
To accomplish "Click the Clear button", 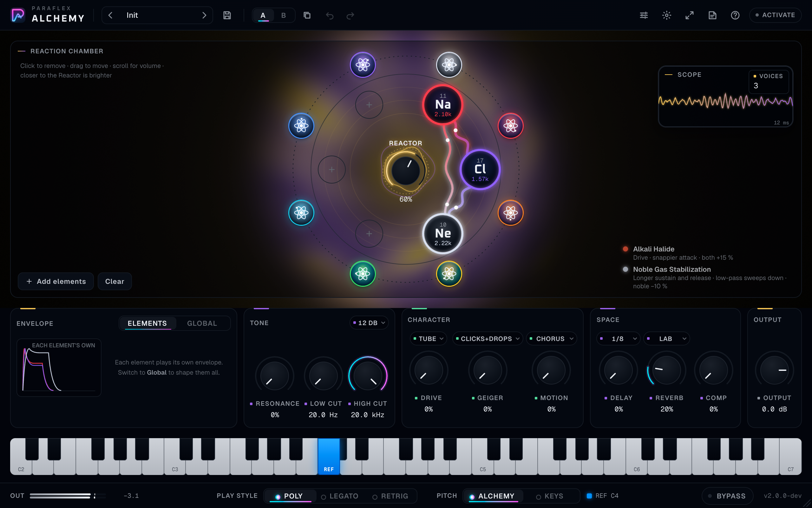I will pyautogui.click(x=115, y=281).
